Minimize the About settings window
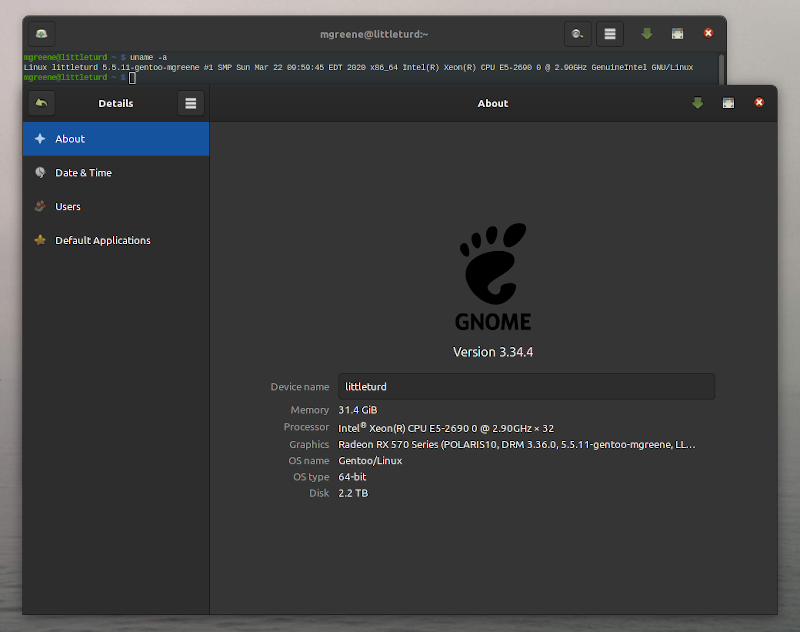This screenshot has height=632, width=800. click(697, 103)
